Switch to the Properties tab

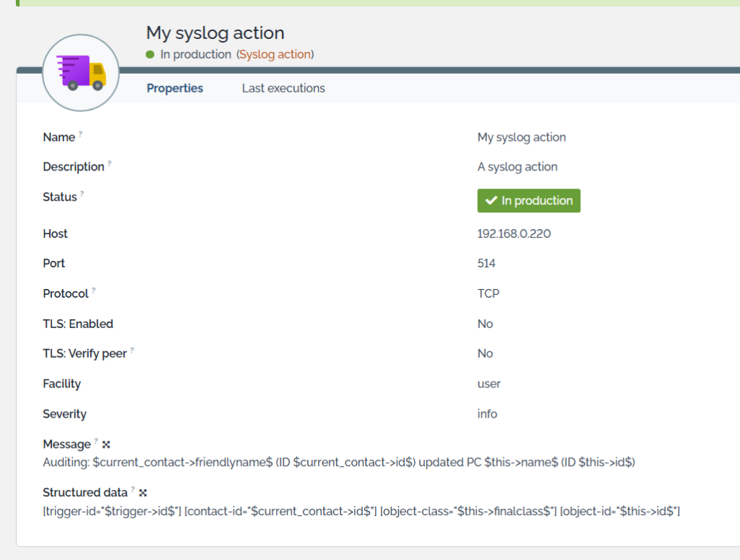click(x=175, y=88)
